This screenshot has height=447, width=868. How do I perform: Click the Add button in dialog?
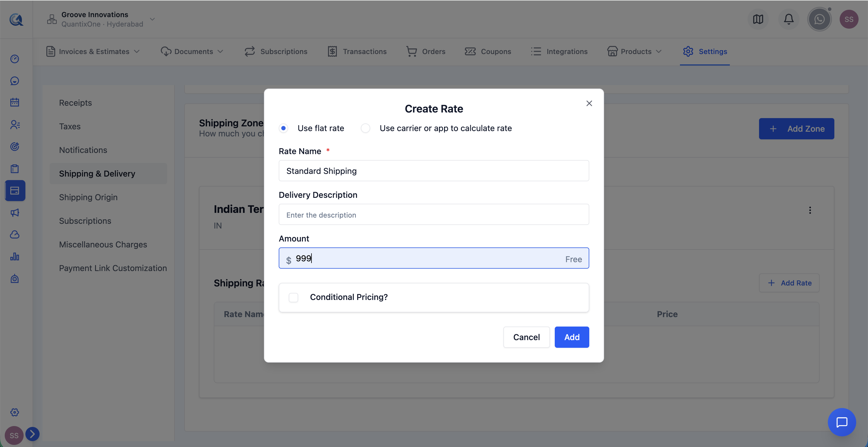pos(572,337)
